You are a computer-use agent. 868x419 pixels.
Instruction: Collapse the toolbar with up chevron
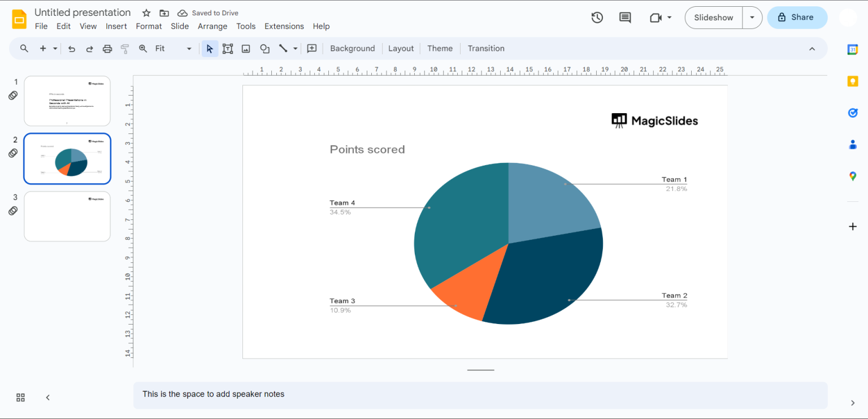[812, 49]
